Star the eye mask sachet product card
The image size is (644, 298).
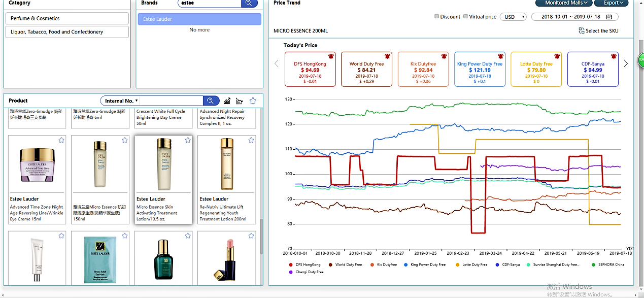pyautogui.click(x=125, y=236)
